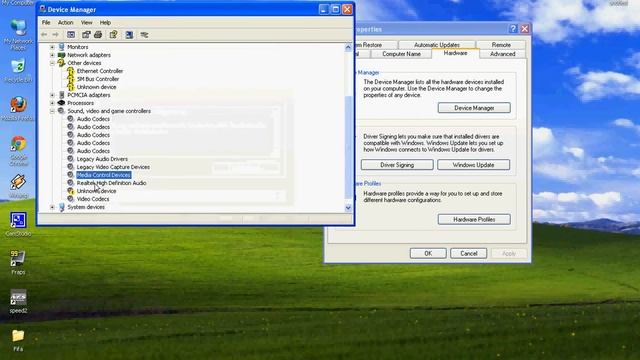Click the Legacy Audio Drivers speaker icon
The height and width of the screenshot is (360, 640).
[x=71, y=159]
